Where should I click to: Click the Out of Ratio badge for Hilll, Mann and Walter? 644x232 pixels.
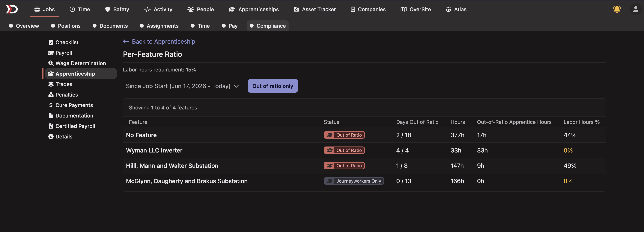[x=344, y=166]
